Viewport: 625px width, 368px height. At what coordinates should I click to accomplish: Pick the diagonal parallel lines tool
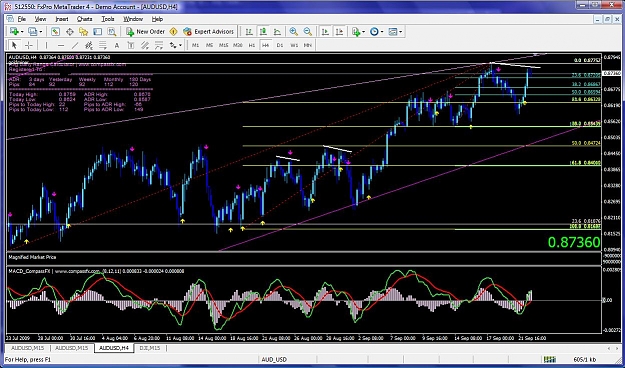tap(145, 45)
